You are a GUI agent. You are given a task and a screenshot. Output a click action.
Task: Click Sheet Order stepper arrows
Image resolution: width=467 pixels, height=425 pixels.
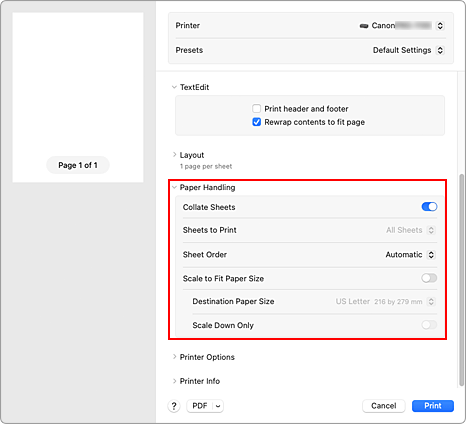pyautogui.click(x=431, y=255)
